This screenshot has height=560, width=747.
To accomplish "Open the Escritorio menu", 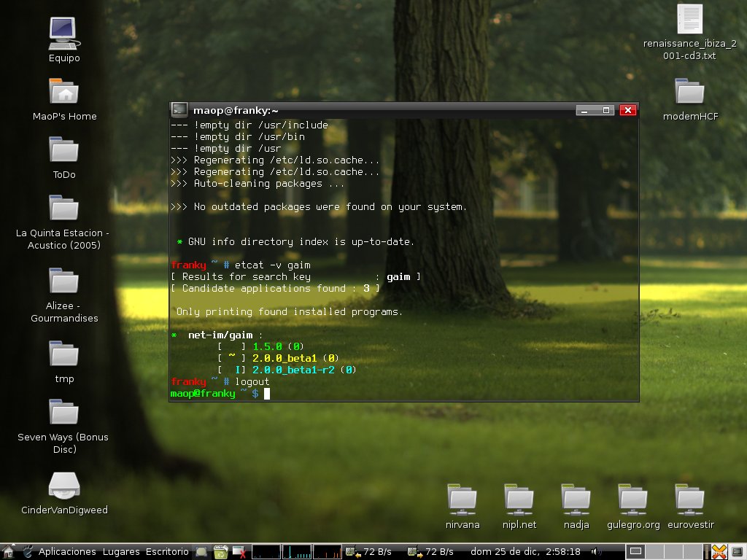I will click(167, 551).
